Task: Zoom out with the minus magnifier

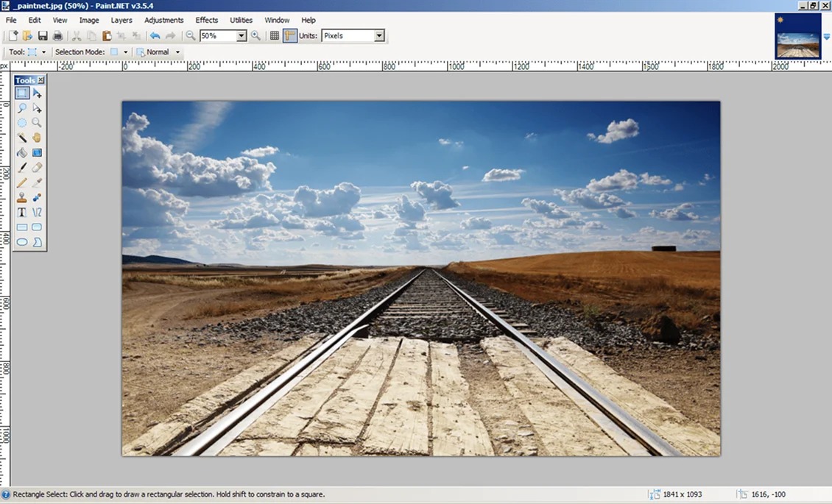Action: pos(190,35)
